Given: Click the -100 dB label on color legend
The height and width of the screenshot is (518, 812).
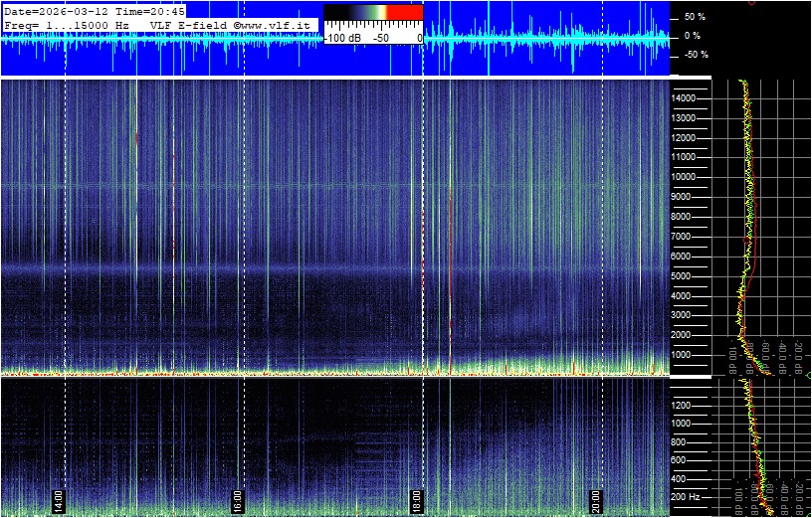Looking at the screenshot, I should point(342,37).
